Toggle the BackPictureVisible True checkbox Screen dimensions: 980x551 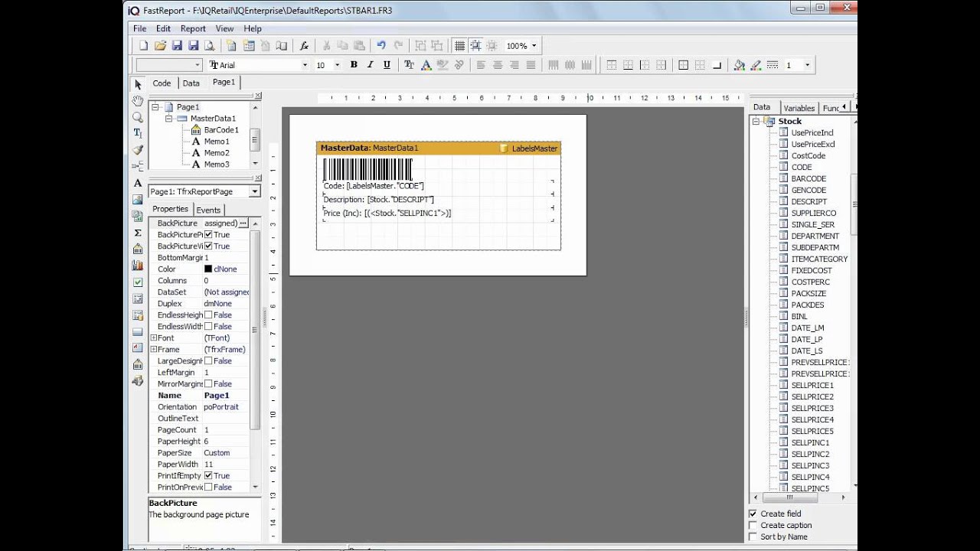click(x=208, y=246)
